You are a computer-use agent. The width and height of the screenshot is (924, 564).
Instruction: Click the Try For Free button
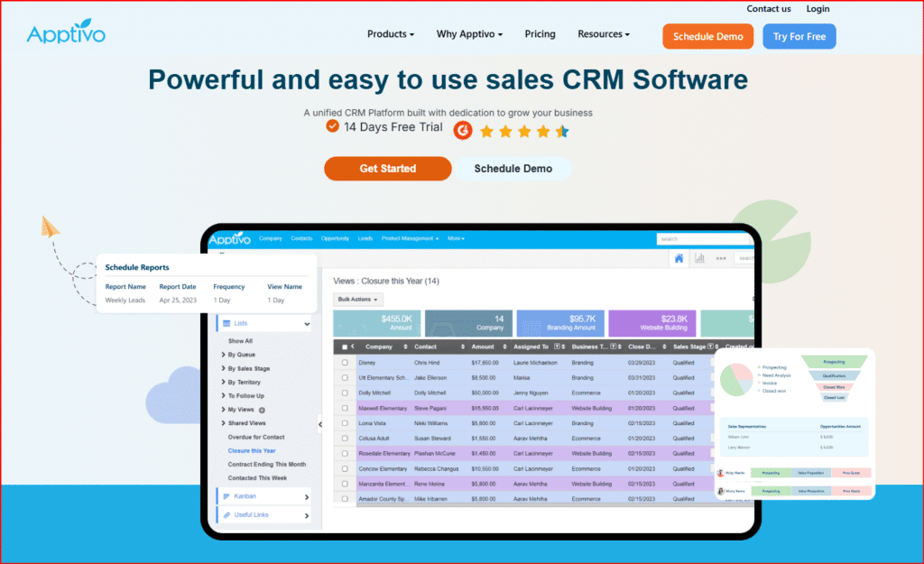coord(799,36)
